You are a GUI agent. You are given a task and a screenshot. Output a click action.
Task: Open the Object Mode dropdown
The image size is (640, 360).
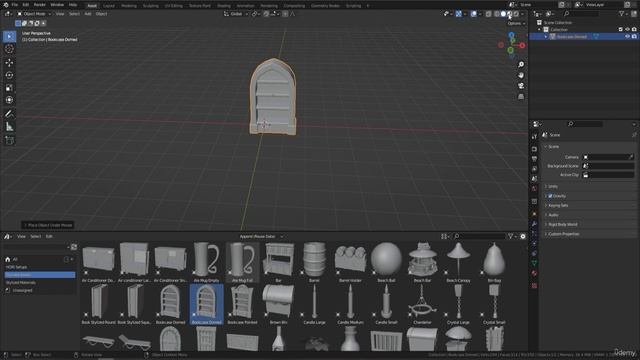pos(34,14)
